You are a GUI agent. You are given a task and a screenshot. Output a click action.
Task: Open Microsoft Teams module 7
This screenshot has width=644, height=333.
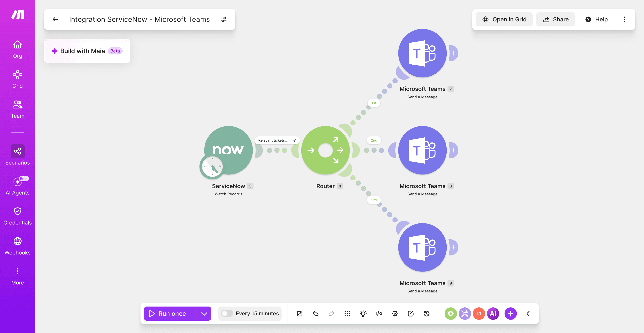point(422,53)
